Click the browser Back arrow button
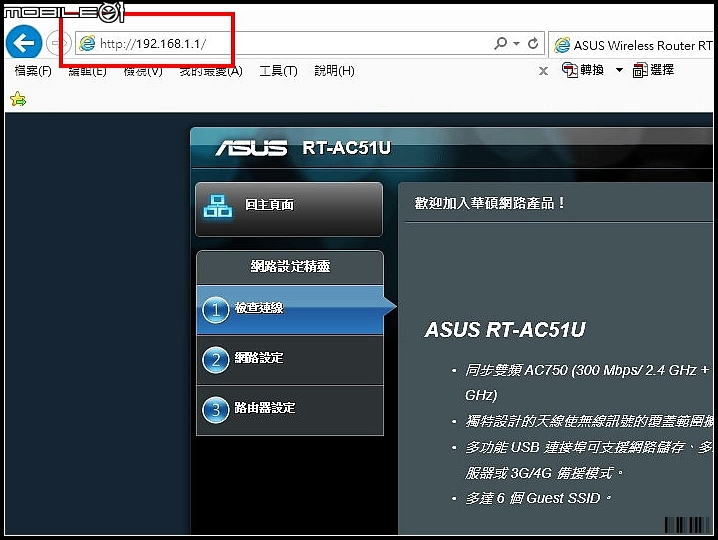 (x=24, y=43)
